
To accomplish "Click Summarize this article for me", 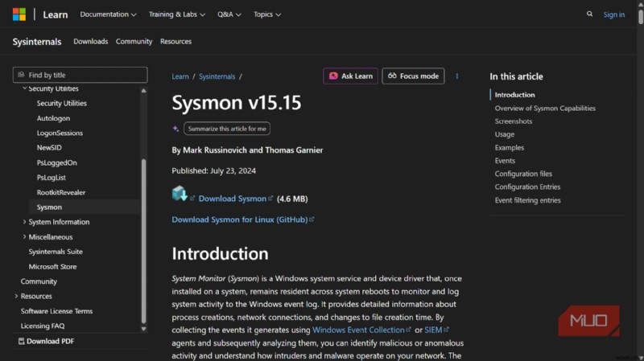I will click(x=227, y=129).
